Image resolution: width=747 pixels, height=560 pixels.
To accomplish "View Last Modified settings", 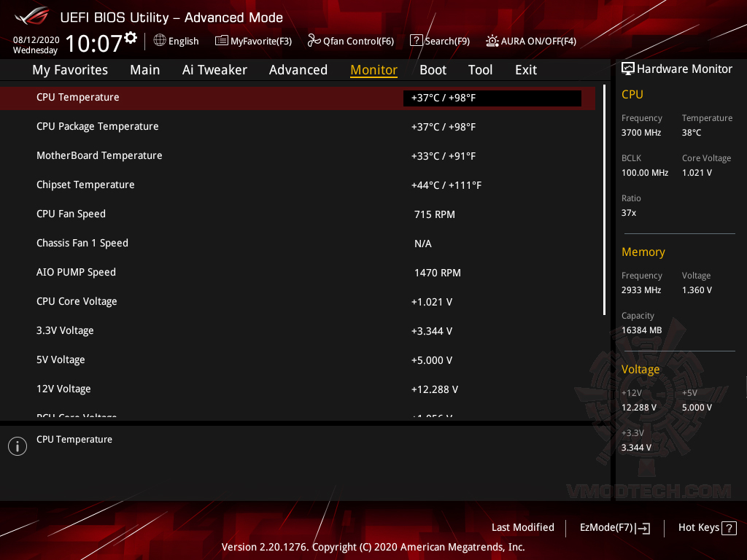I will [x=522, y=527].
